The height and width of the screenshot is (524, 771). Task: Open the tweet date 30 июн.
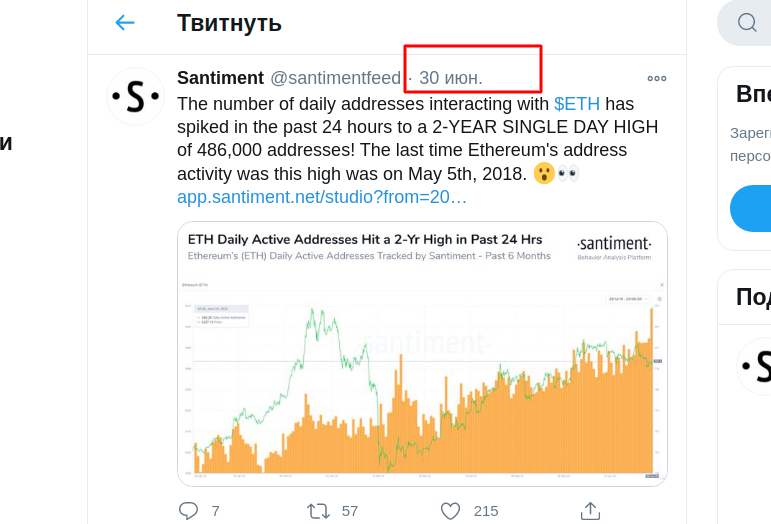[450, 78]
